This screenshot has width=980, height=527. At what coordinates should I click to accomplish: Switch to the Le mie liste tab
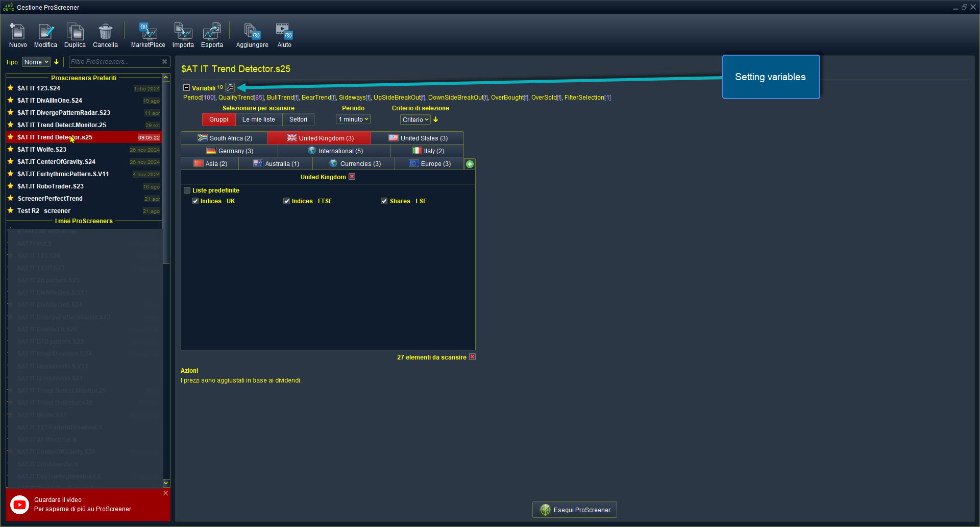coord(258,119)
